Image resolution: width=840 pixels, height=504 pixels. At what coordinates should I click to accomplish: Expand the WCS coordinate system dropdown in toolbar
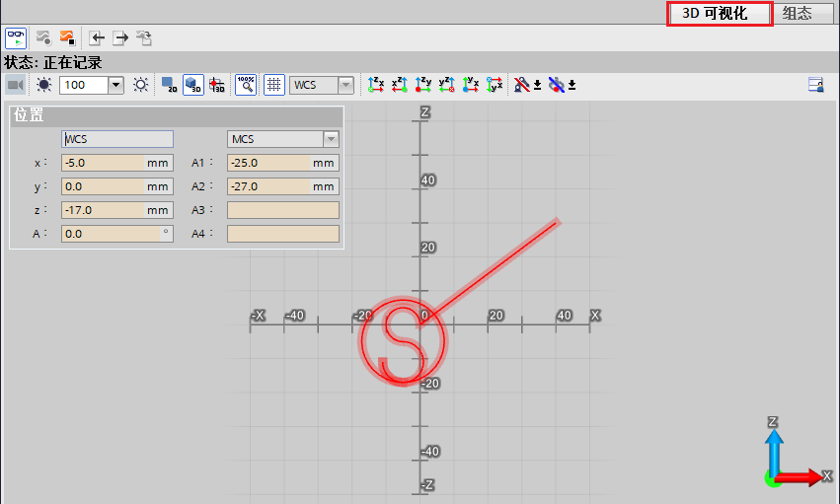click(345, 85)
